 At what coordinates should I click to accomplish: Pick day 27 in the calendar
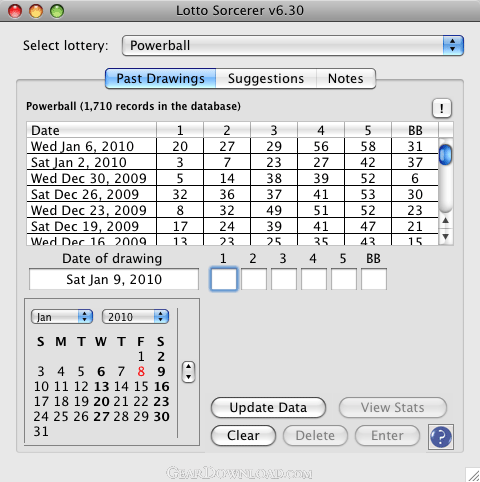click(101, 416)
